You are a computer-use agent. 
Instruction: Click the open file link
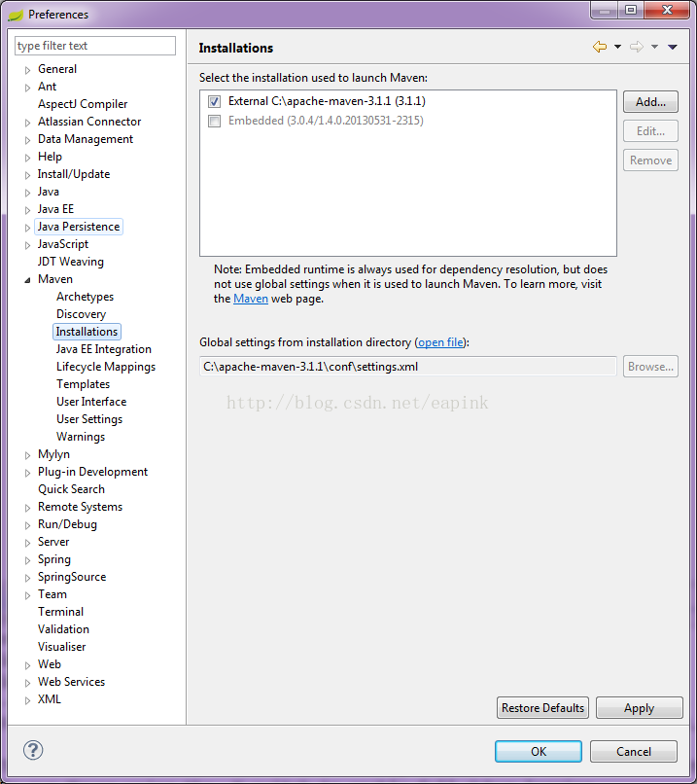tap(440, 342)
